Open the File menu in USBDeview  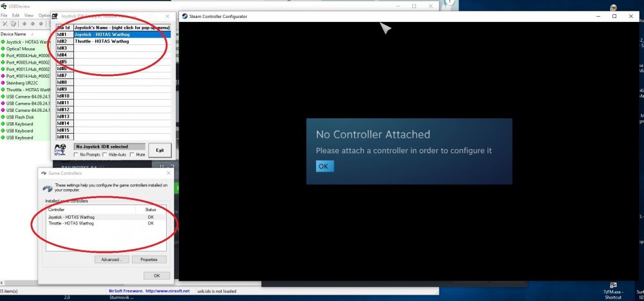tap(4, 15)
